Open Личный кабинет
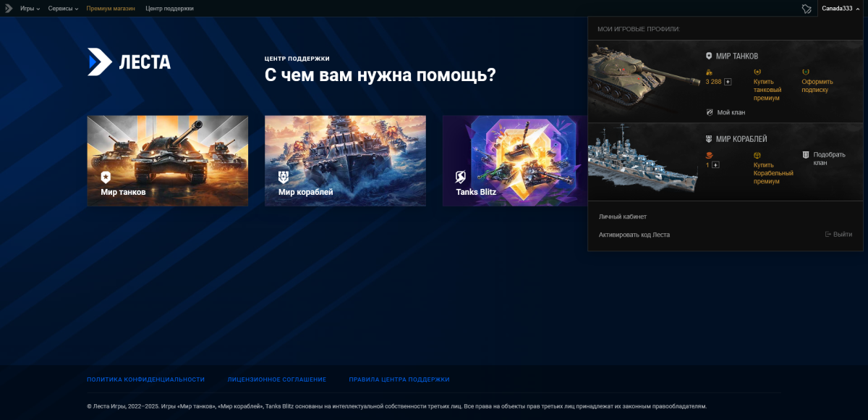868x420 pixels. pos(623,217)
